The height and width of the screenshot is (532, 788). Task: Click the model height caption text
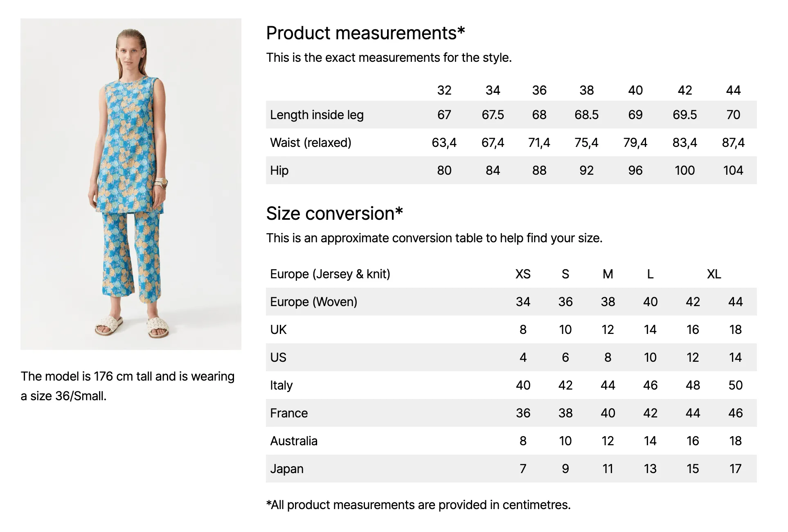(x=128, y=386)
